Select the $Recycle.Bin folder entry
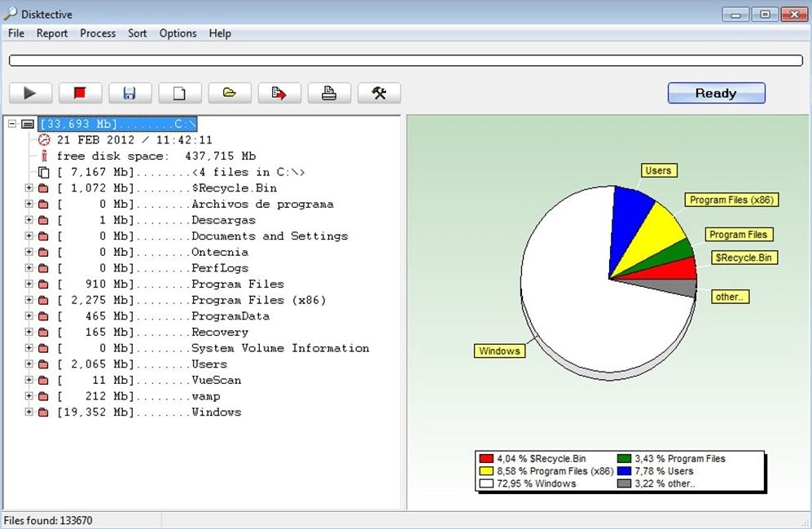 (x=234, y=188)
